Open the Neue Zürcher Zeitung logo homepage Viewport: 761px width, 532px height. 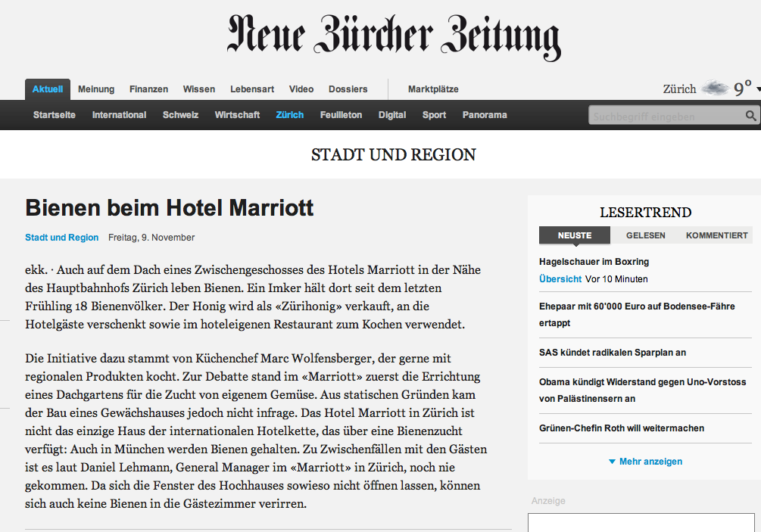click(x=394, y=37)
